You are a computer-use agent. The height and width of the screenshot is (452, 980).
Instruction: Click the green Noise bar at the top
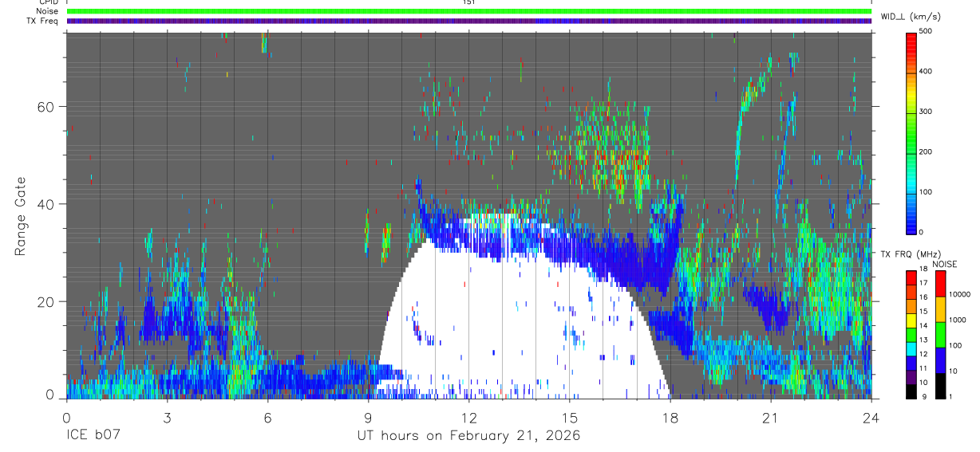(468, 11)
